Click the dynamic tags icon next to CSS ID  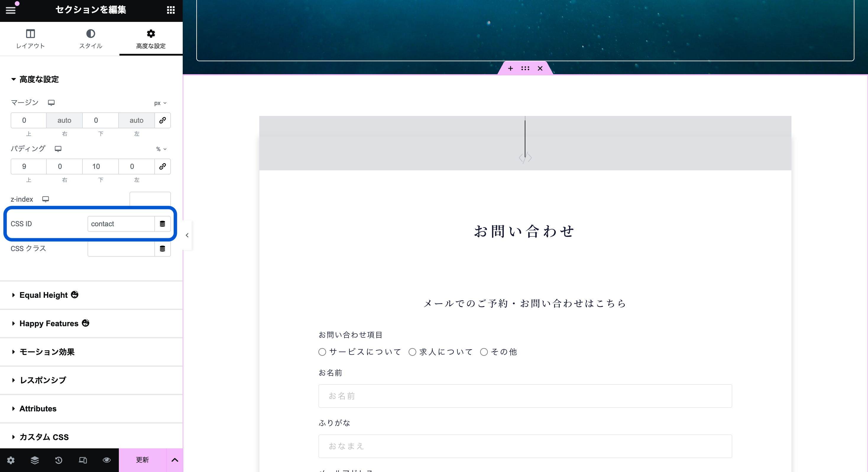162,224
